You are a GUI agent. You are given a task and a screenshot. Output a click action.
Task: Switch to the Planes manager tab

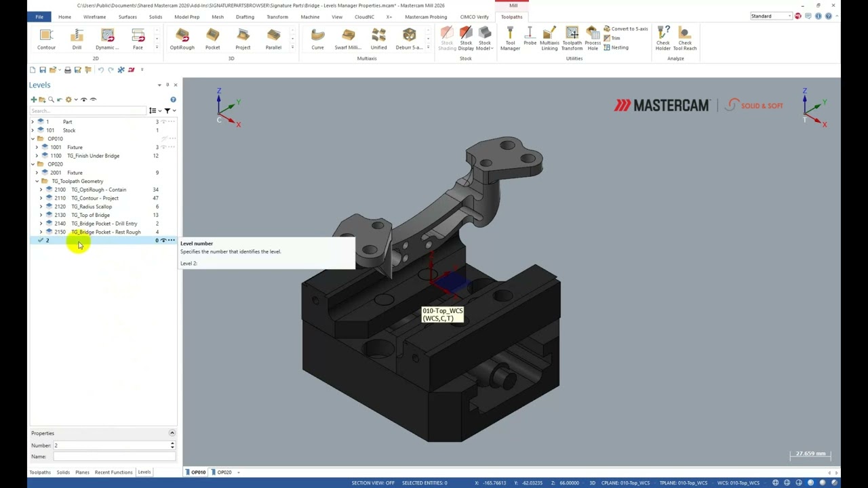point(82,472)
